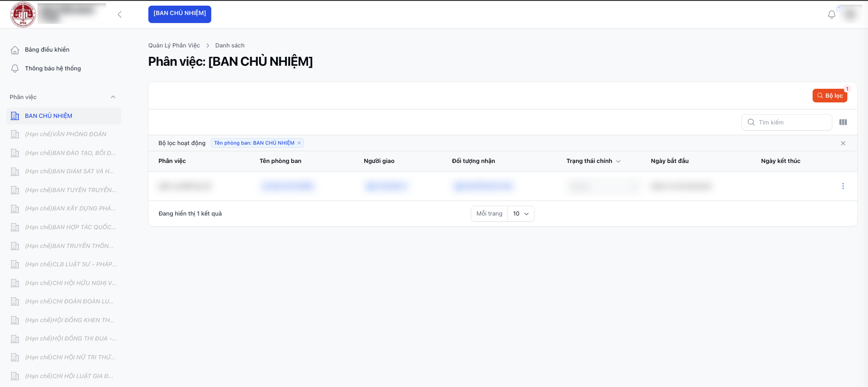Open Bảng điều khiển dashboard
This screenshot has width=868, height=387.
pos(47,50)
